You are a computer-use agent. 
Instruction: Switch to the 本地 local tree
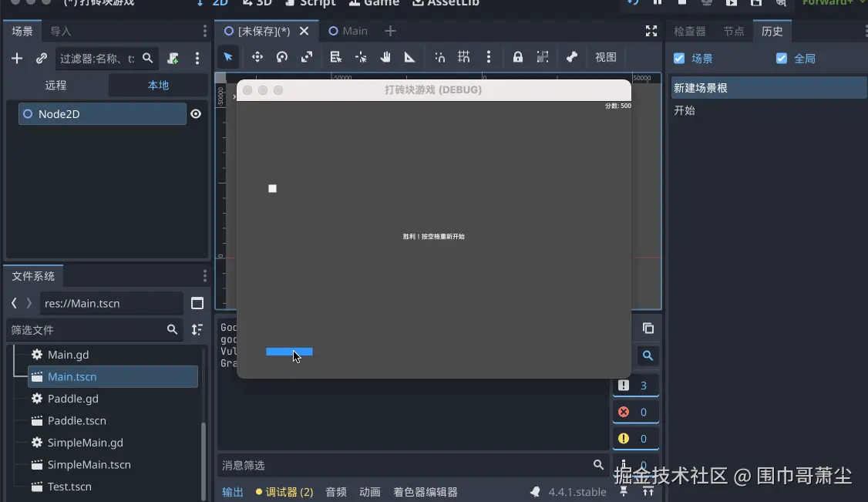point(158,86)
